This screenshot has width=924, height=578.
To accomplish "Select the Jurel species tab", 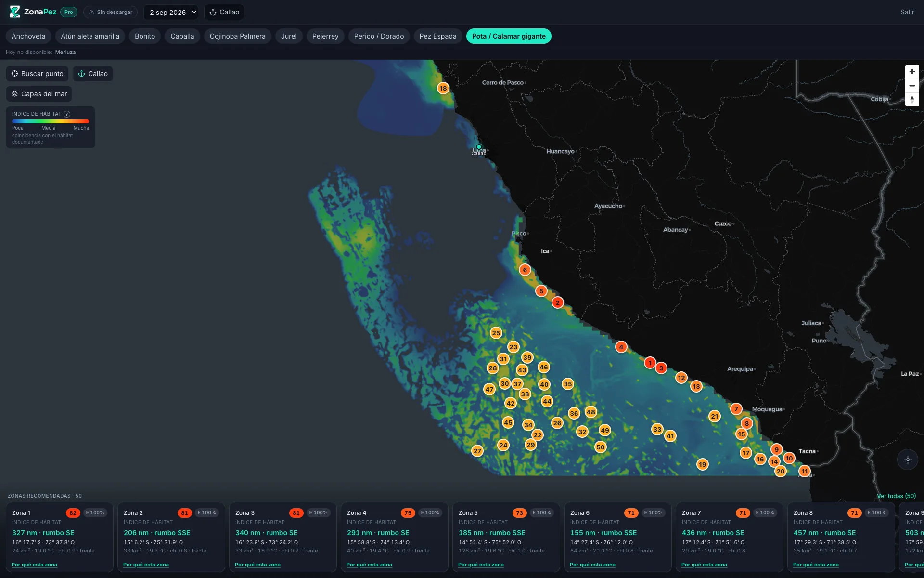I will pos(289,36).
